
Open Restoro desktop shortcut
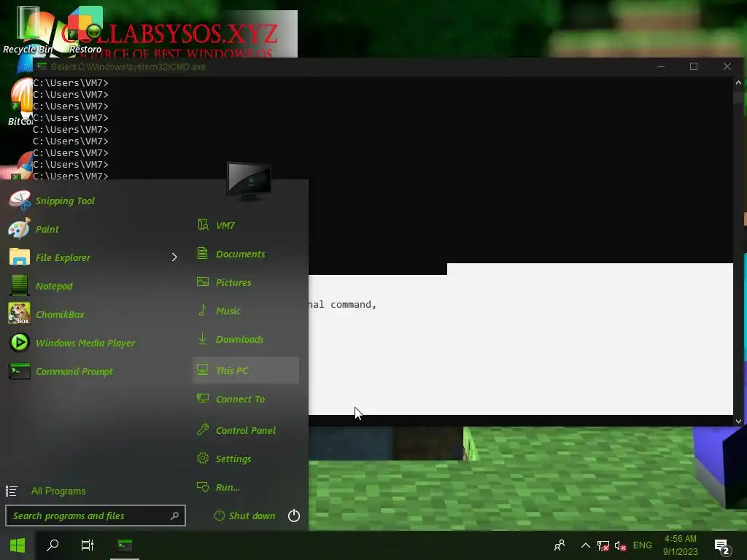[85, 28]
